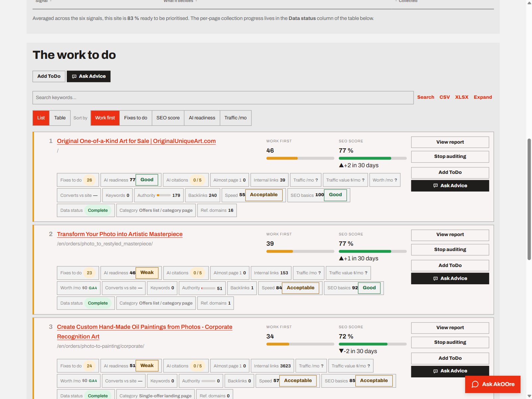Click the Internal links 3623 chip
The width and height of the screenshot is (532, 399).
[x=272, y=366]
